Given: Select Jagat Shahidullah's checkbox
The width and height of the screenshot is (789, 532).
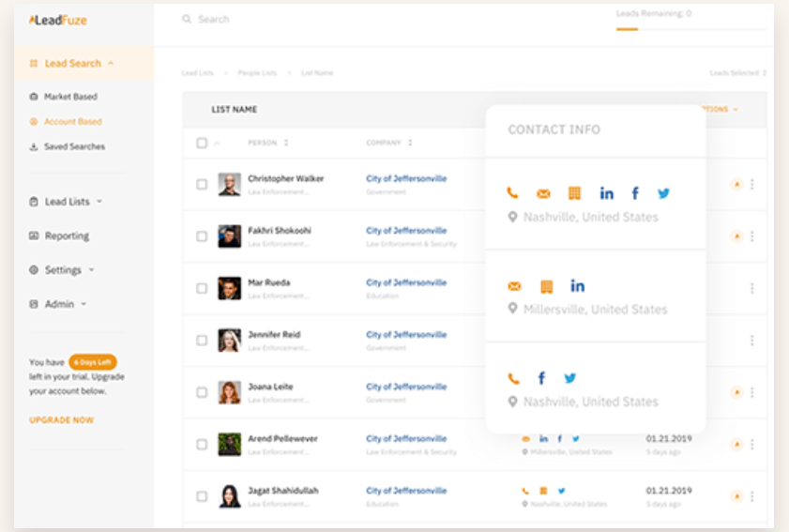Looking at the screenshot, I should pyautogui.click(x=202, y=496).
